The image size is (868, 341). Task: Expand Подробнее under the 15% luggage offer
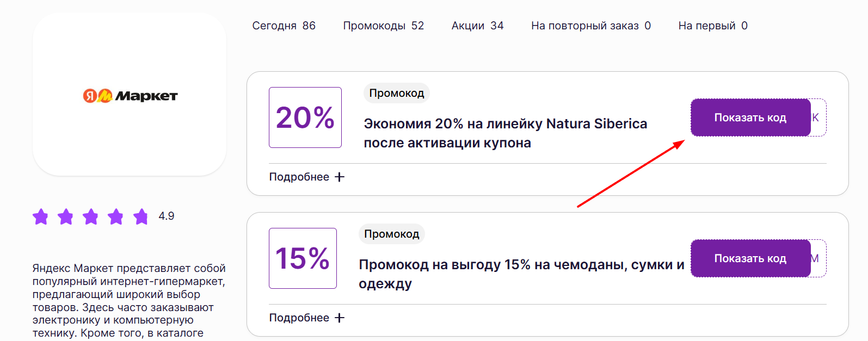(x=307, y=318)
